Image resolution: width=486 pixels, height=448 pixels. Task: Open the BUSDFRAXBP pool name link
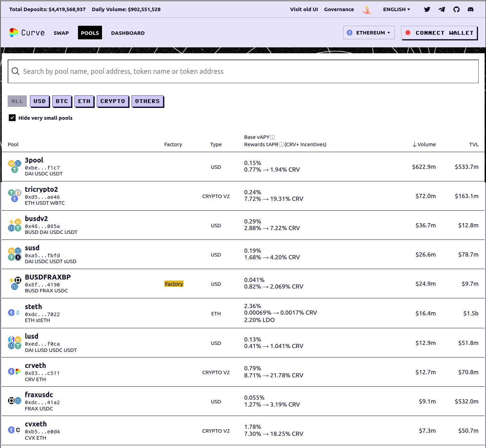(x=48, y=277)
